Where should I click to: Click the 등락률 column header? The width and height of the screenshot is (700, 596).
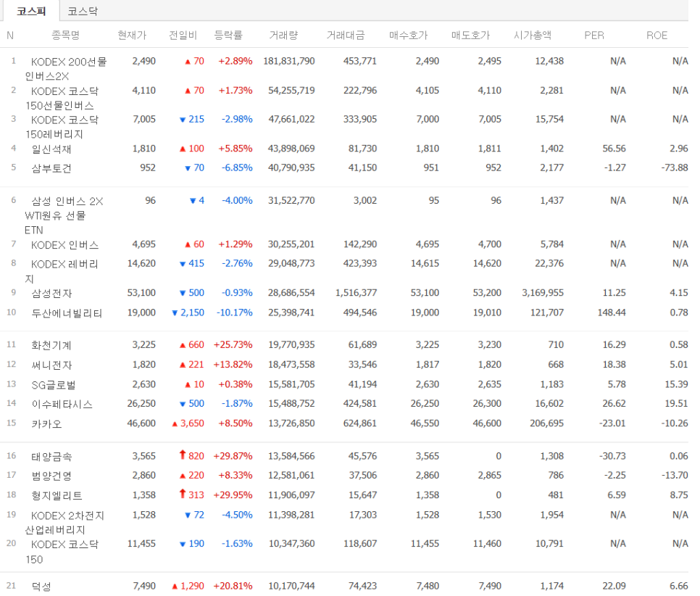(228, 35)
